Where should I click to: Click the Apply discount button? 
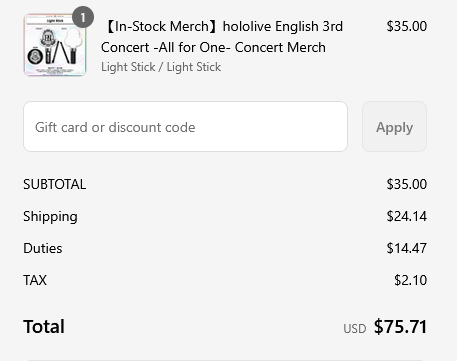click(394, 127)
